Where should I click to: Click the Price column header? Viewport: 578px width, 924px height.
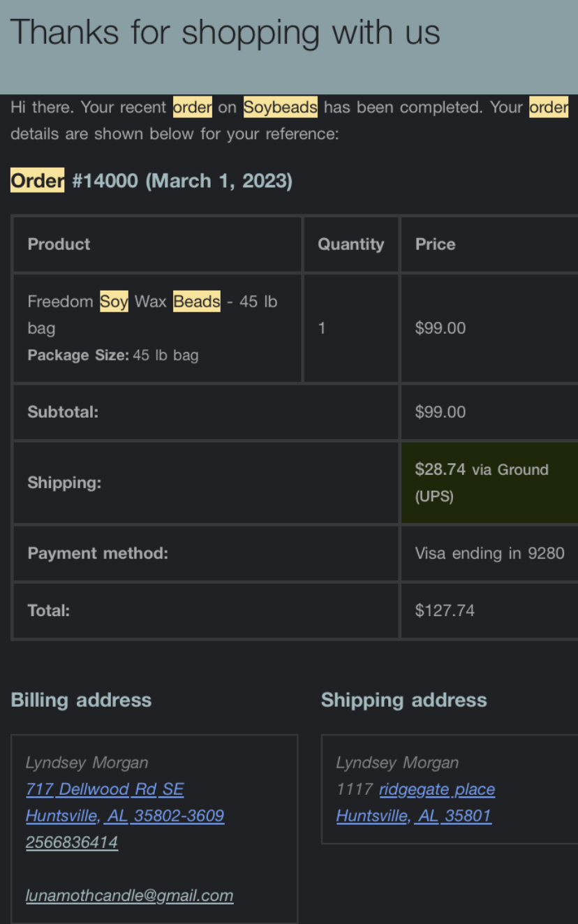click(x=435, y=244)
